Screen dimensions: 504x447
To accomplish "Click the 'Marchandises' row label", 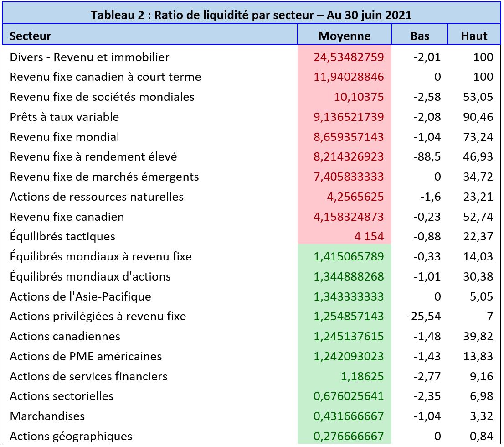I will click(47, 416).
